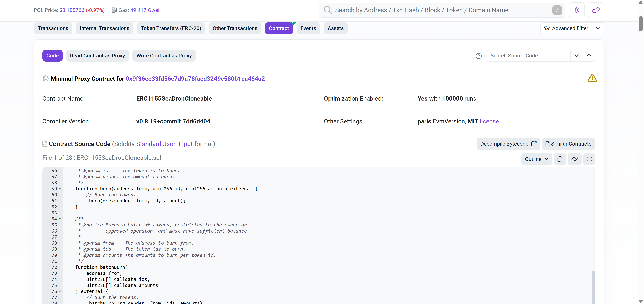
Task: Click the yellow warning triangle icon
Action: pyautogui.click(x=592, y=78)
